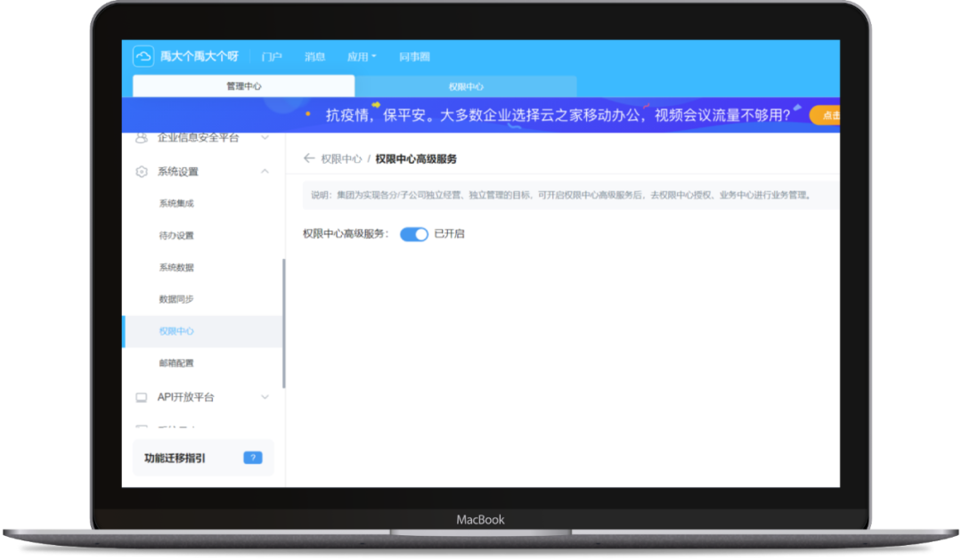Image resolution: width=962 pixels, height=560 pixels.
Task: Click the 系统设置 gear icon
Action: point(142,172)
